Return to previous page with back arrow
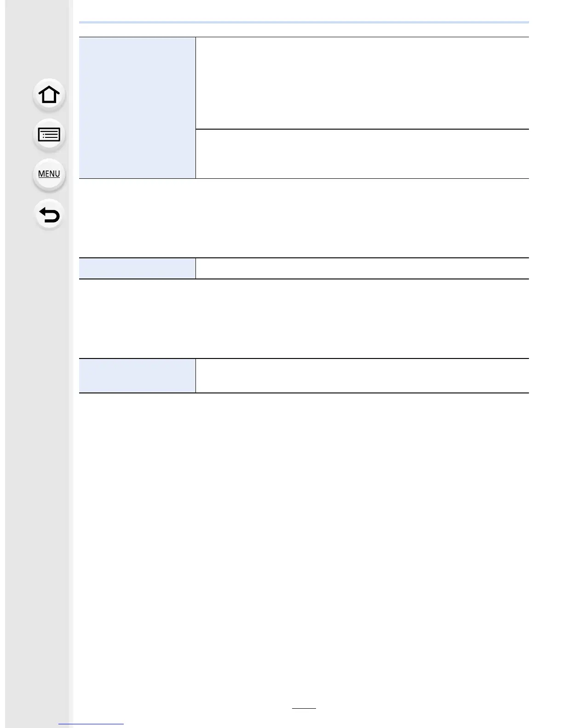Screen dimensions: 563x728 tap(49, 215)
